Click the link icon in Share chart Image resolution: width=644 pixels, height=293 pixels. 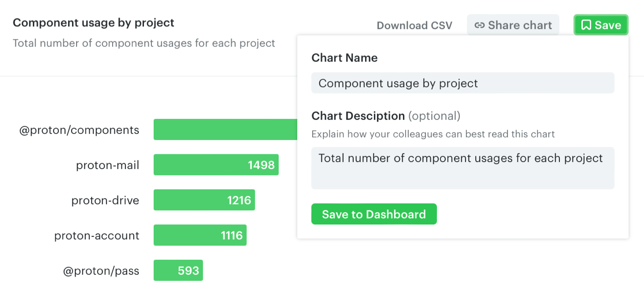coord(479,25)
